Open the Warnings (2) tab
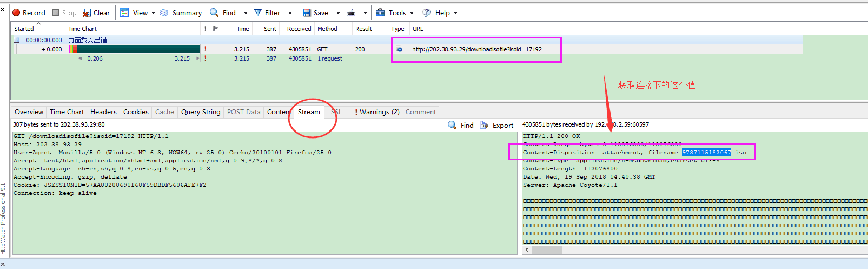 point(377,112)
